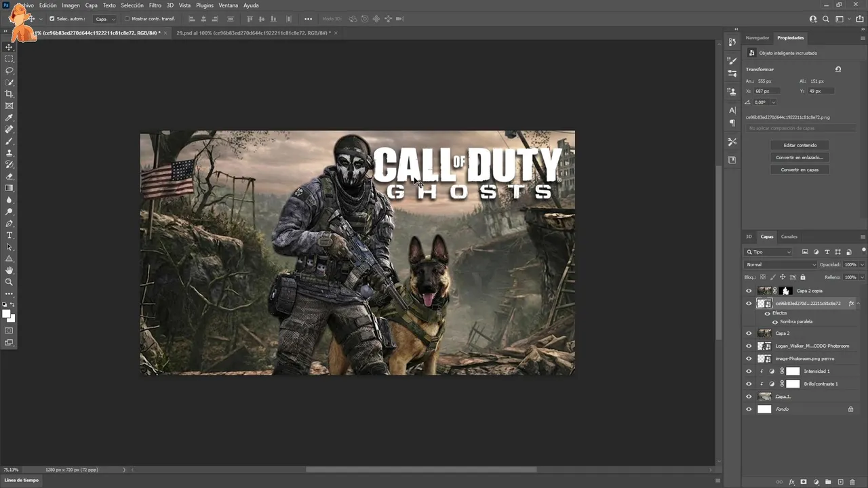Hide the image-Photoroom.png perrro layer
The width and height of the screenshot is (868, 488).
point(749,359)
